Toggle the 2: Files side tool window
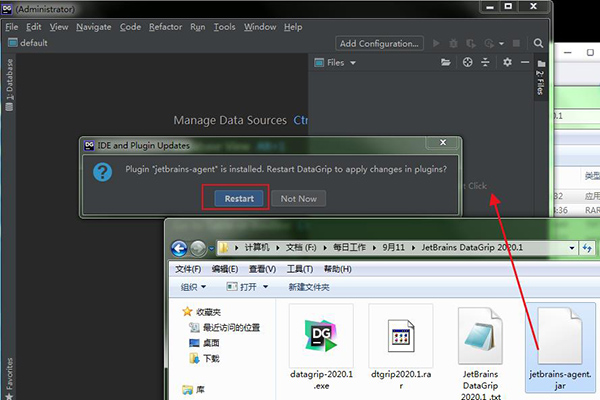Viewport: 600px width, 400px height. (540, 78)
